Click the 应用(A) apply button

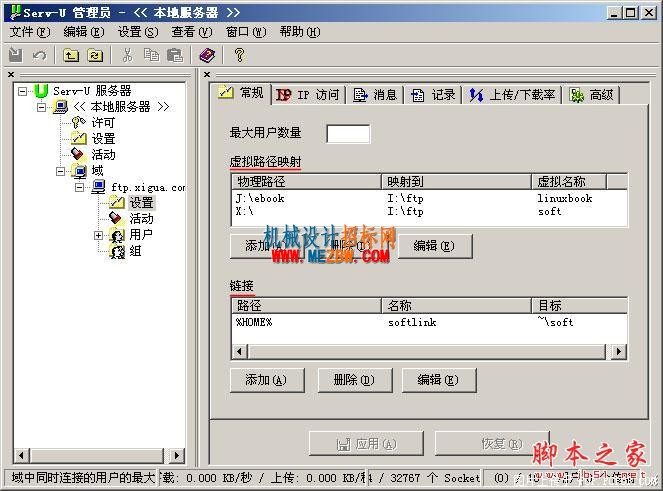click(x=366, y=444)
